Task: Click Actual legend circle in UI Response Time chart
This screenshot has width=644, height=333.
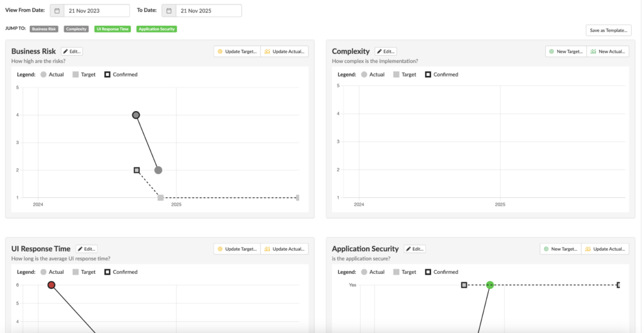Action: click(x=43, y=272)
